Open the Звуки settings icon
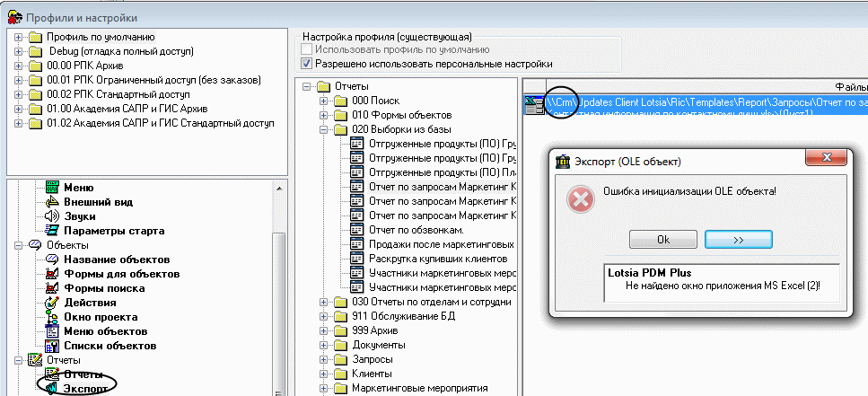Viewport: 868px width, 396px height. tap(52, 216)
